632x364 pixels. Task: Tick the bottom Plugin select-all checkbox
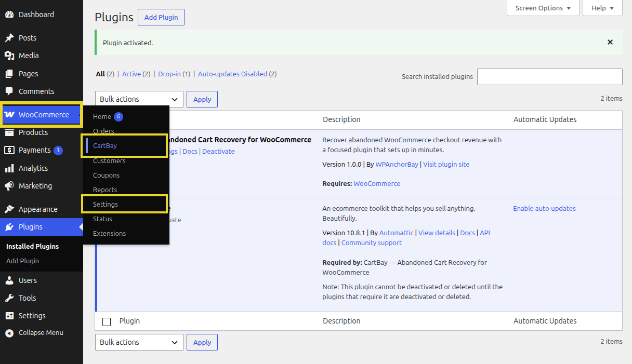click(107, 322)
